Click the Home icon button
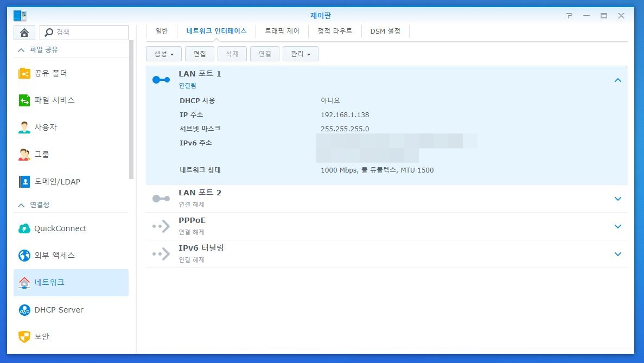The image size is (644, 363). (x=24, y=33)
